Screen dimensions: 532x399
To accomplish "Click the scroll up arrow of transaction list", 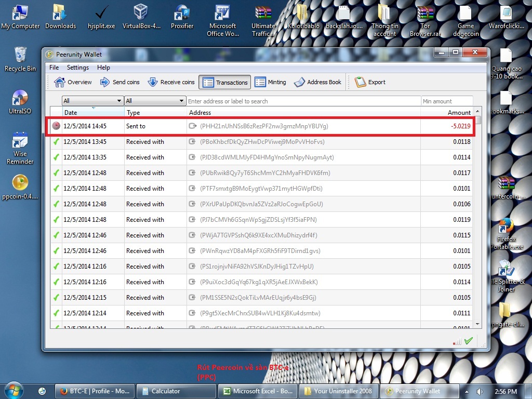I will (478, 111).
